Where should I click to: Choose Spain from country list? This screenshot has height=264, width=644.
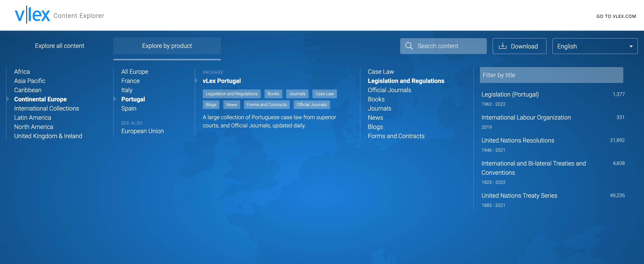click(x=129, y=108)
